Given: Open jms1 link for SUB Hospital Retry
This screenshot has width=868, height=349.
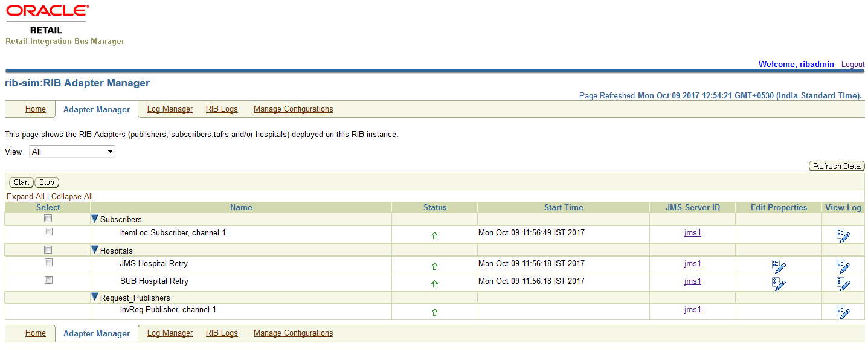Looking at the screenshot, I should click(693, 281).
